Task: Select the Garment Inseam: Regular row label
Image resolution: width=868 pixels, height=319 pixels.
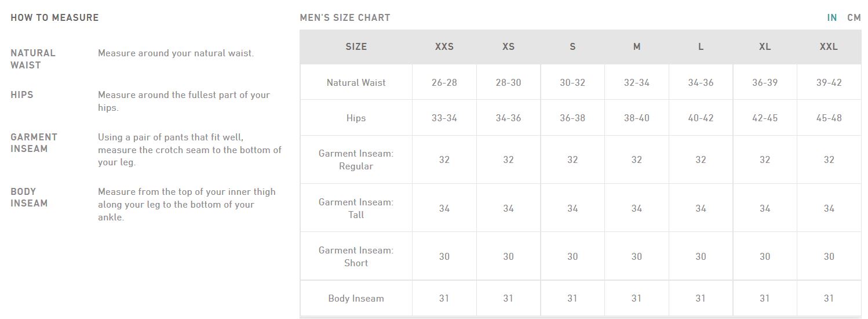Action: point(356,159)
